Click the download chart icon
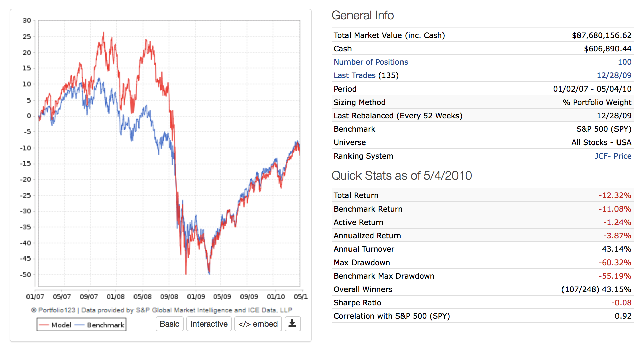Viewport: 644px width, 348px height. point(292,324)
